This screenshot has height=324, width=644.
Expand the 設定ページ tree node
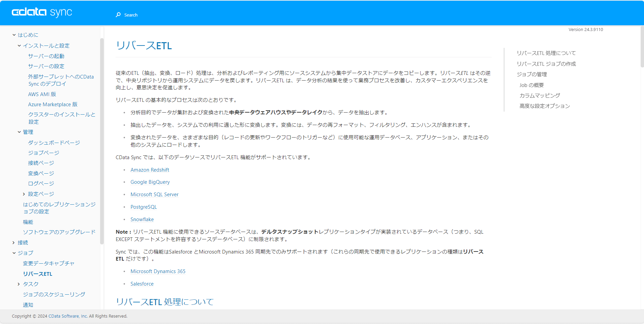(24, 194)
